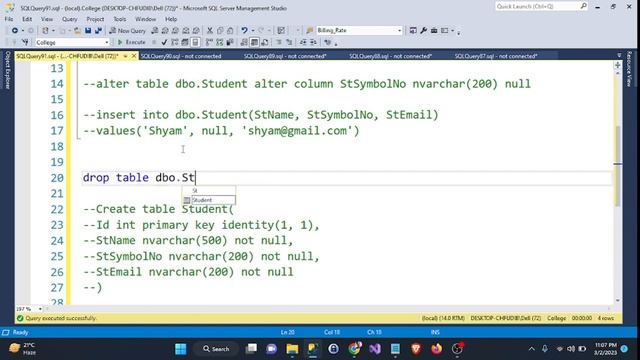The width and height of the screenshot is (640, 360).
Task: Toggle IntelliSense Enabled icon
Action: pos(196,42)
